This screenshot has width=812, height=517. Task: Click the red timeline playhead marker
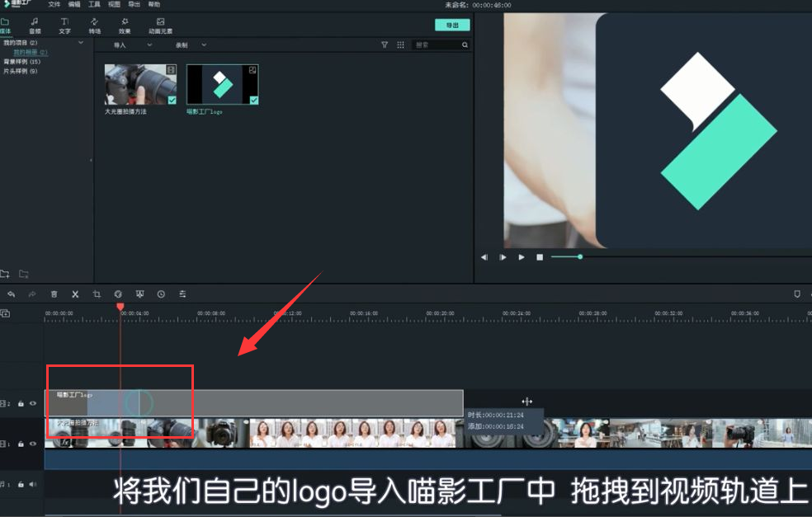pos(120,307)
